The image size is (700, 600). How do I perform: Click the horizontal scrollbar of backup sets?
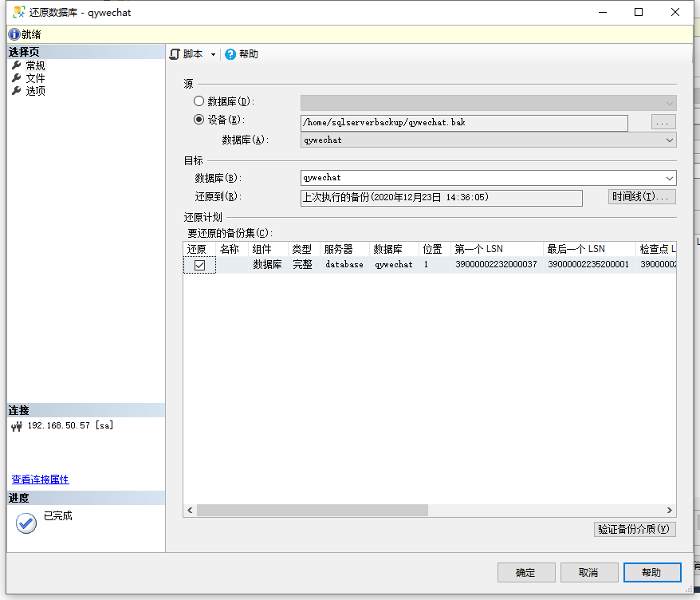point(313,510)
